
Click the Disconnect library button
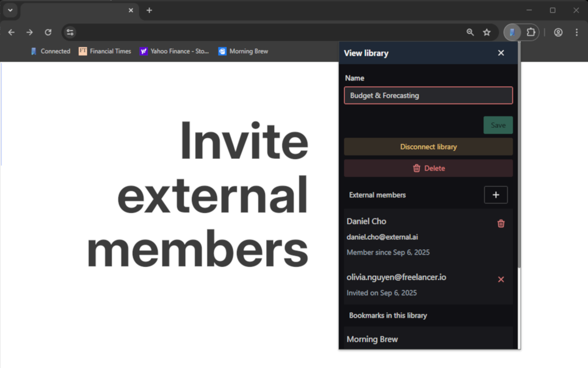428,147
